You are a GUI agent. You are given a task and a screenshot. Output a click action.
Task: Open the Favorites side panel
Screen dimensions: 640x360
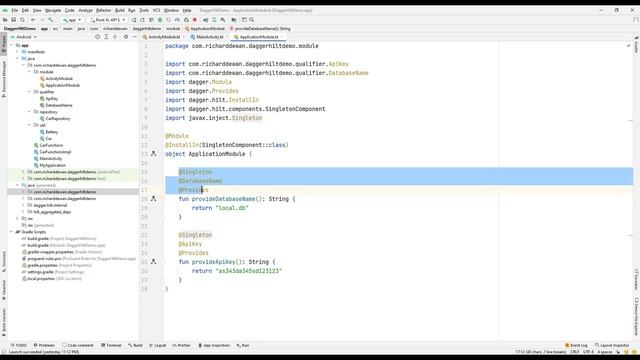point(4,290)
